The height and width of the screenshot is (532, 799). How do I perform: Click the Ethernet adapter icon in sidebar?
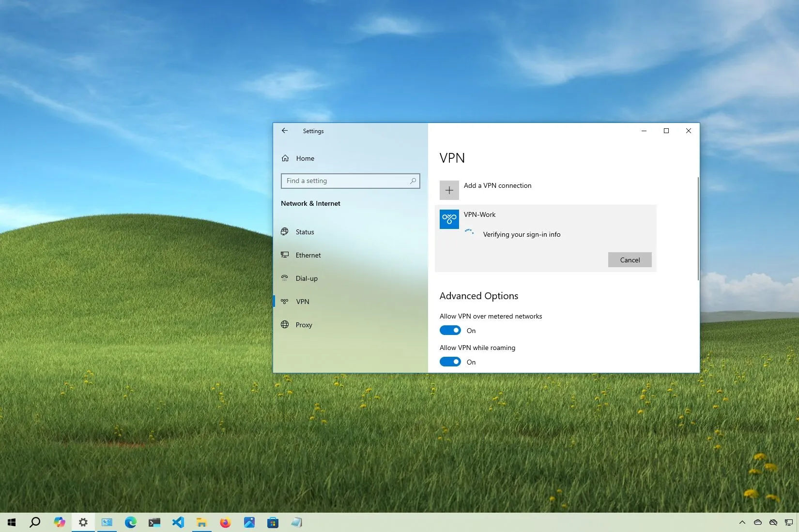[x=285, y=255]
